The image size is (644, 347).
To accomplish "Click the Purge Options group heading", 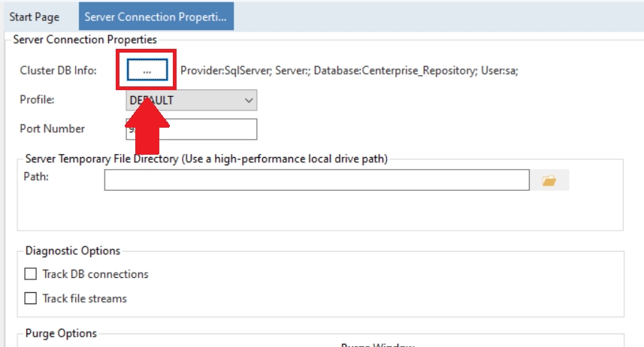I will pyautogui.click(x=61, y=333).
